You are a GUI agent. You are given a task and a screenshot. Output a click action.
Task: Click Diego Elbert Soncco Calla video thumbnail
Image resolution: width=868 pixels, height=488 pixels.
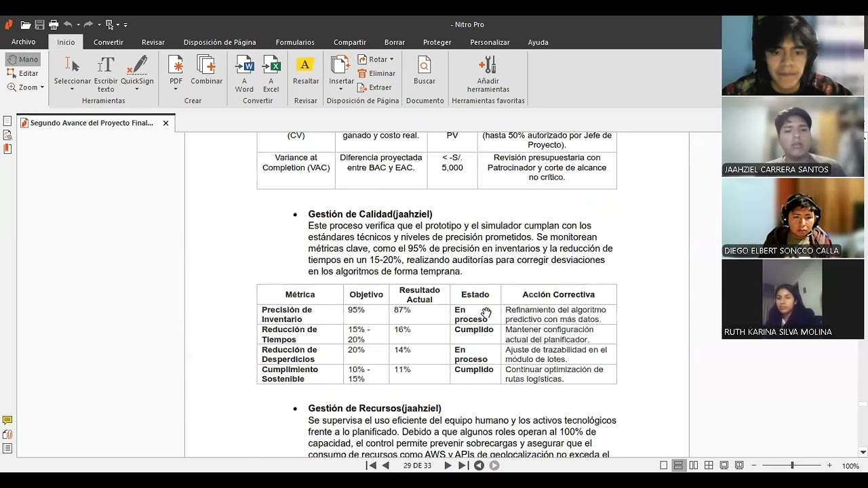tap(793, 218)
